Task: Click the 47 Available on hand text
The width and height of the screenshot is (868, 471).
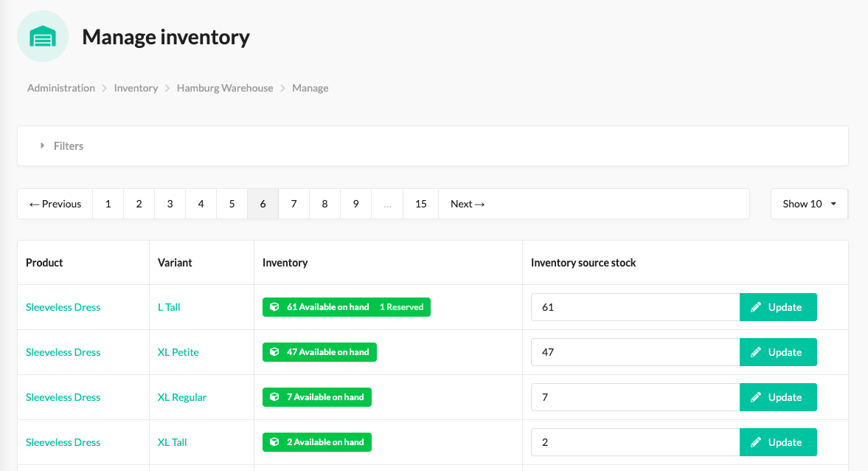Action: click(327, 352)
